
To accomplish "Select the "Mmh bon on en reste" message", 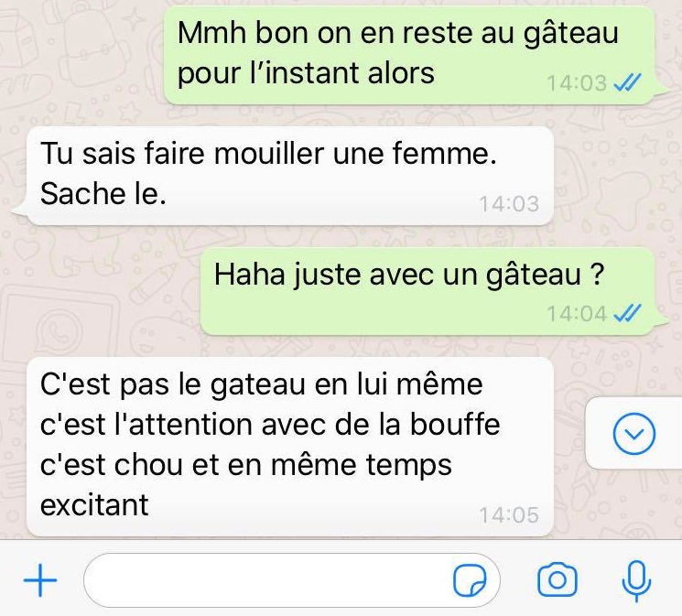I will tap(410, 55).
